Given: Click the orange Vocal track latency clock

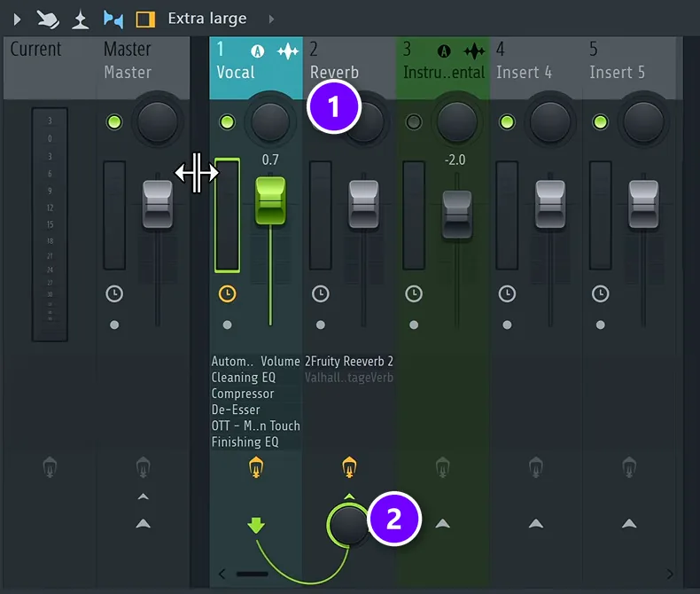Looking at the screenshot, I should (227, 293).
